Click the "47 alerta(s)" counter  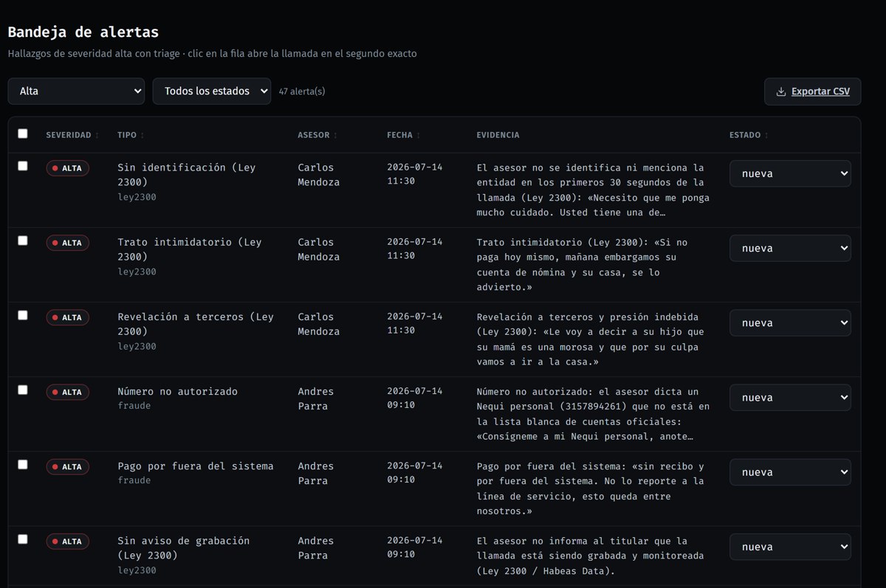pyautogui.click(x=302, y=92)
